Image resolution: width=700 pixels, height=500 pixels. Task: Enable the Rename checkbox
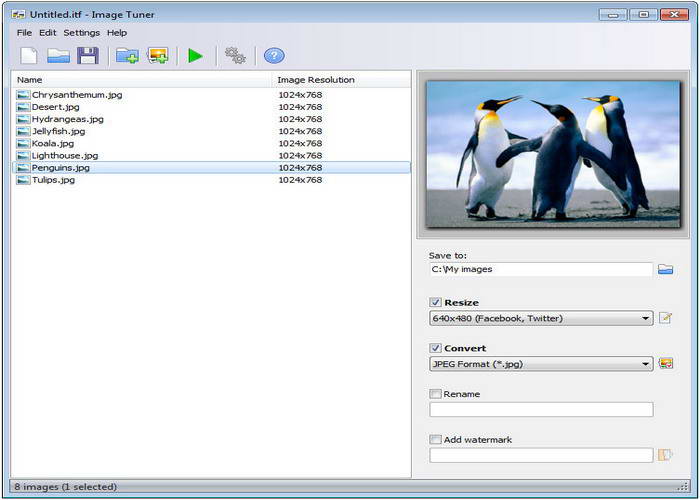(x=435, y=394)
